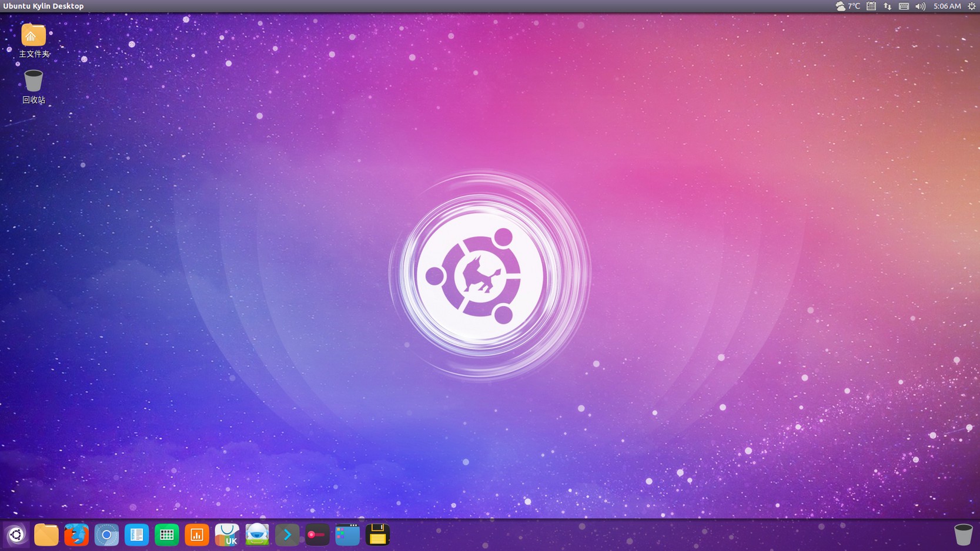This screenshot has width=980, height=551.
Task: Open the floppy disk backup tool
Action: pyautogui.click(x=377, y=535)
